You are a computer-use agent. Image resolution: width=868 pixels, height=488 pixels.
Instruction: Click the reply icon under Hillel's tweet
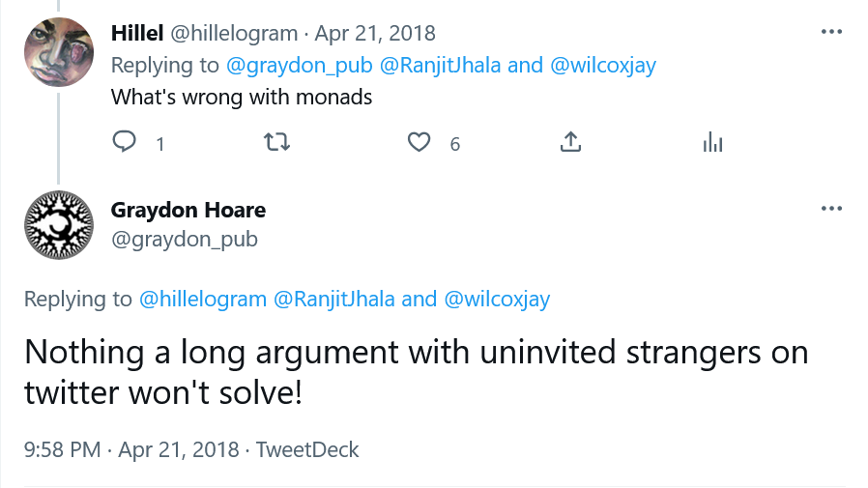coord(124,142)
